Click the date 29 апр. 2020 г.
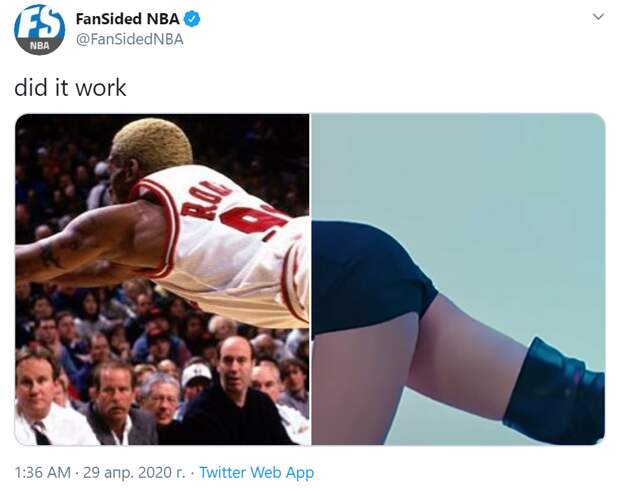 click(134, 472)
